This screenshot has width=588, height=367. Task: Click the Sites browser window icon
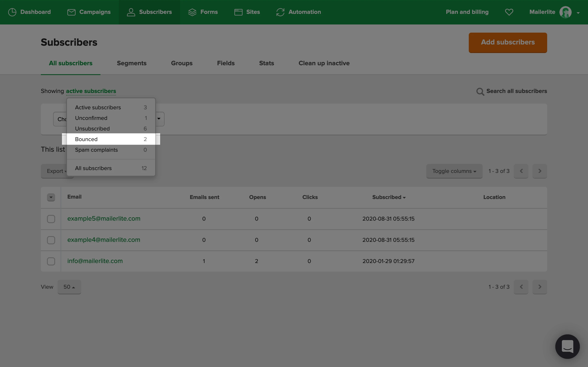(238, 12)
